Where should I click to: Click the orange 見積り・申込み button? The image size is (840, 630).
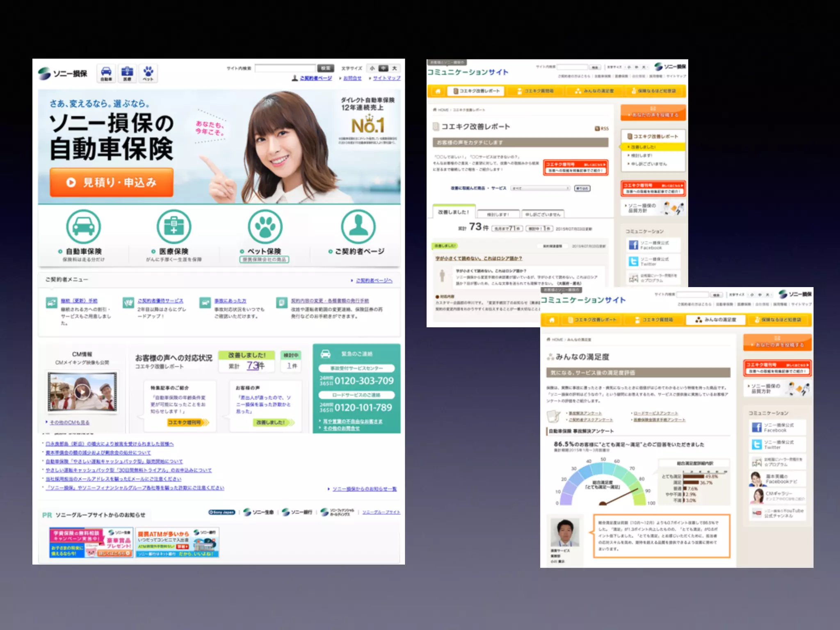click(112, 183)
